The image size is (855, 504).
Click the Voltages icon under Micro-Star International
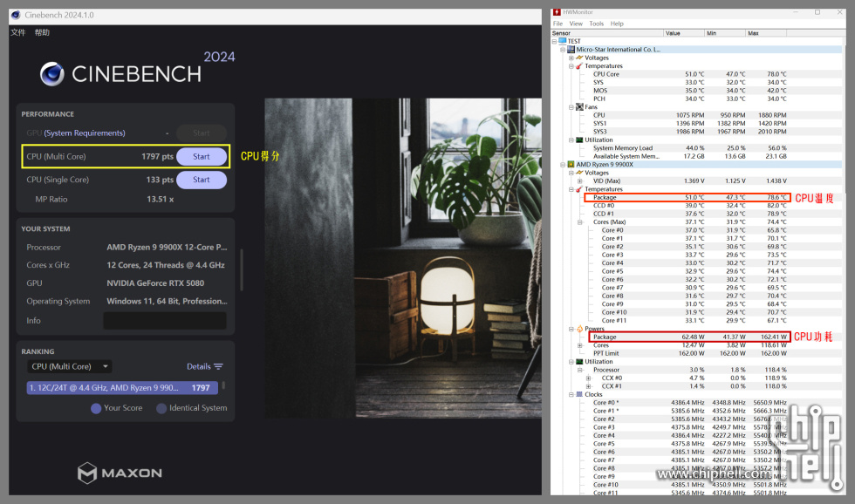579,58
